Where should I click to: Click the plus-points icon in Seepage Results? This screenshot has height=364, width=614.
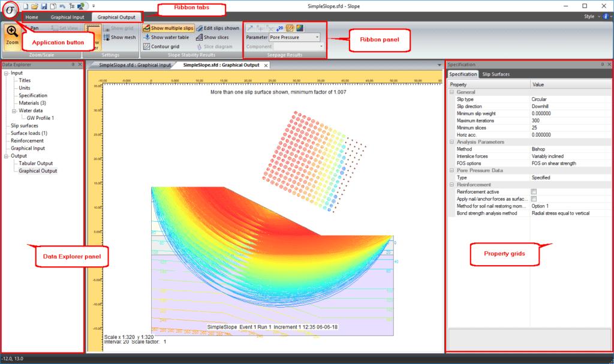pos(260,28)
